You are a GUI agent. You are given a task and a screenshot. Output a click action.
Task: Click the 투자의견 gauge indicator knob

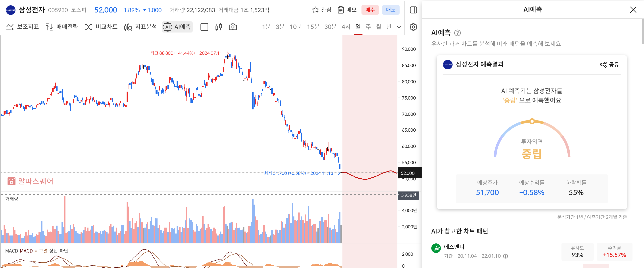[532, 121]
